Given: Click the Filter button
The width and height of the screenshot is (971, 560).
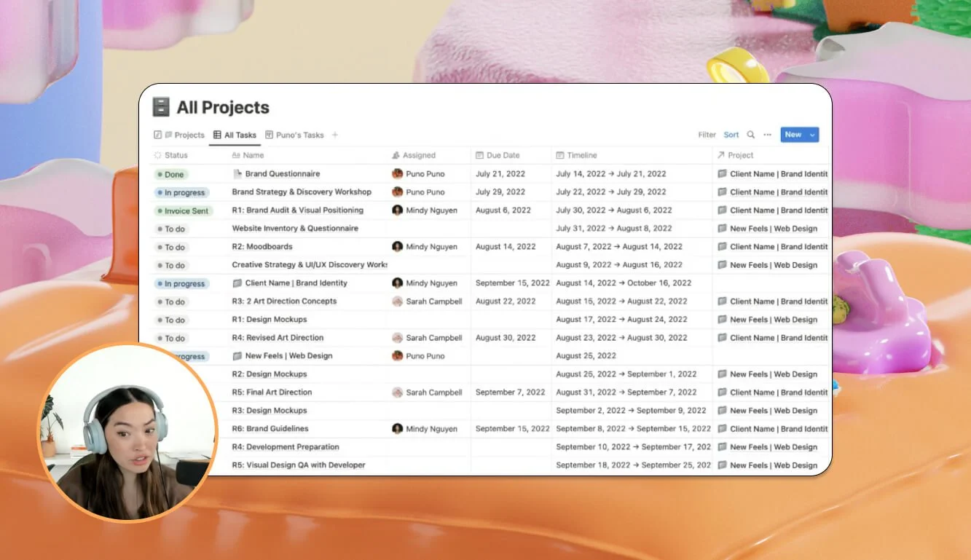Looking at the screenshot, I should tap(707, 135).
